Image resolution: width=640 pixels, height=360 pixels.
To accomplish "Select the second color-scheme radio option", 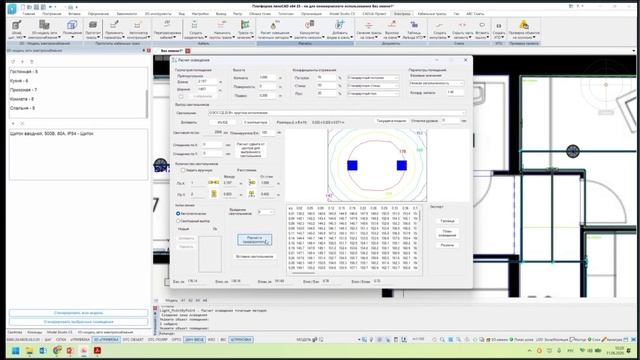I will pyautogui.click(x=178, y=221).
